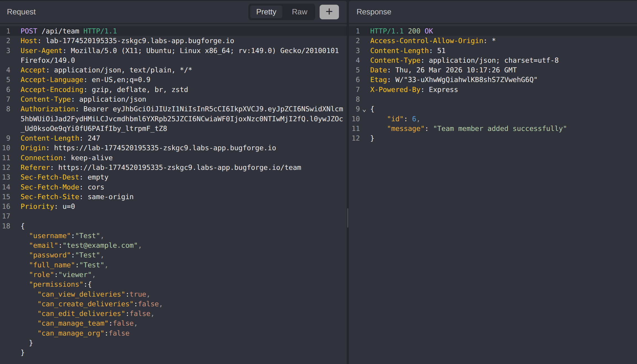Click the response "message" string value

pos(499,129)
